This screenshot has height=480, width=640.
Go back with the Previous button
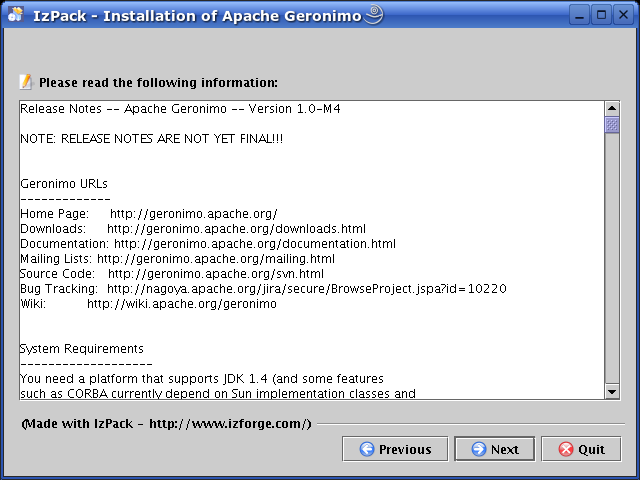(396, 449)
